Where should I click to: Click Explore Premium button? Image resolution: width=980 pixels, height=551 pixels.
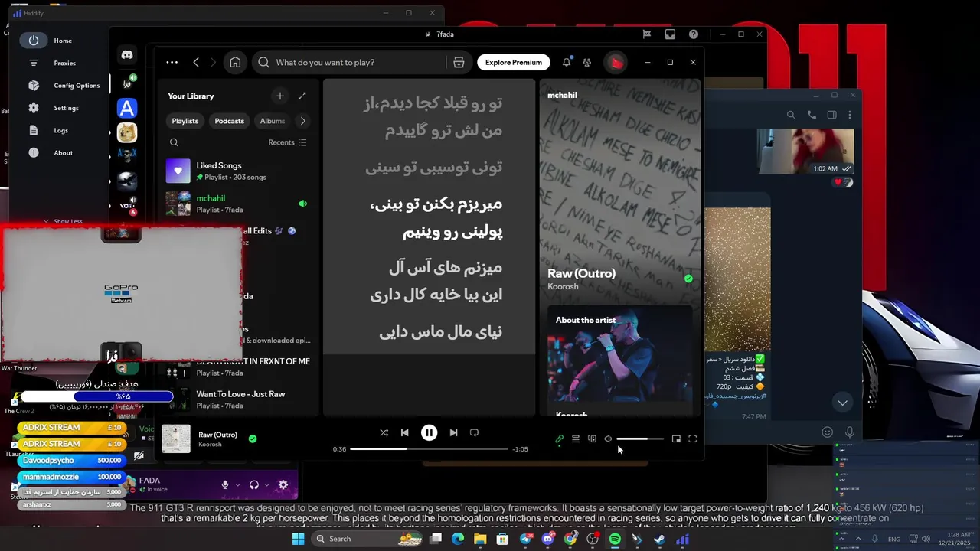[x=514, y=63]
